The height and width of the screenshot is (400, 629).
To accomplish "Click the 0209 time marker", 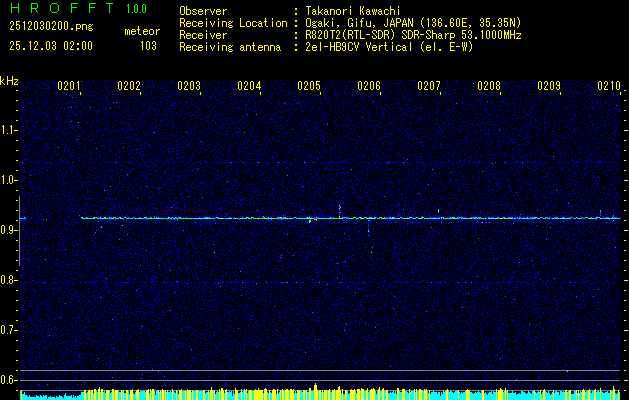I will tap(549, 86).
